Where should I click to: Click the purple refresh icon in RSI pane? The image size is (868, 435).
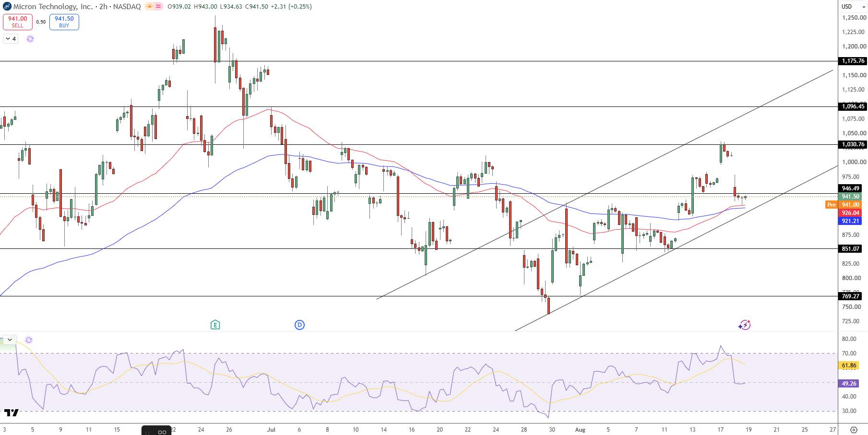click(29, 340)
